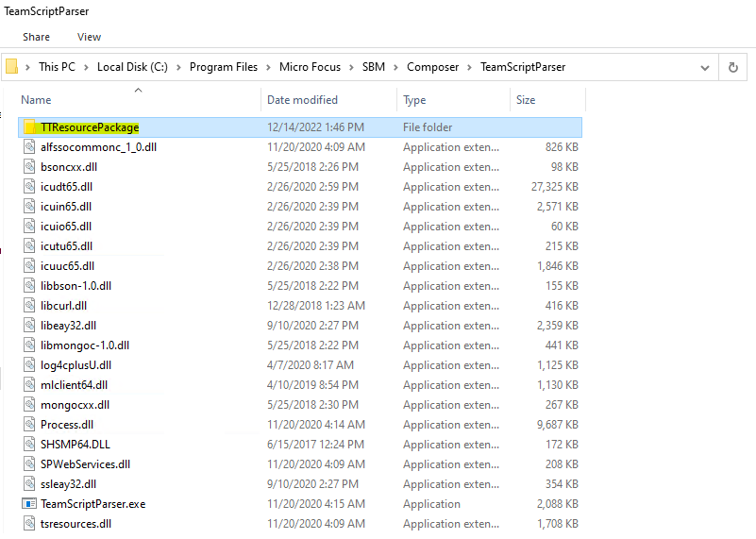Click the libcurl.dll file icon
Screen dimensions: 756x539
(x=29, y=305)
